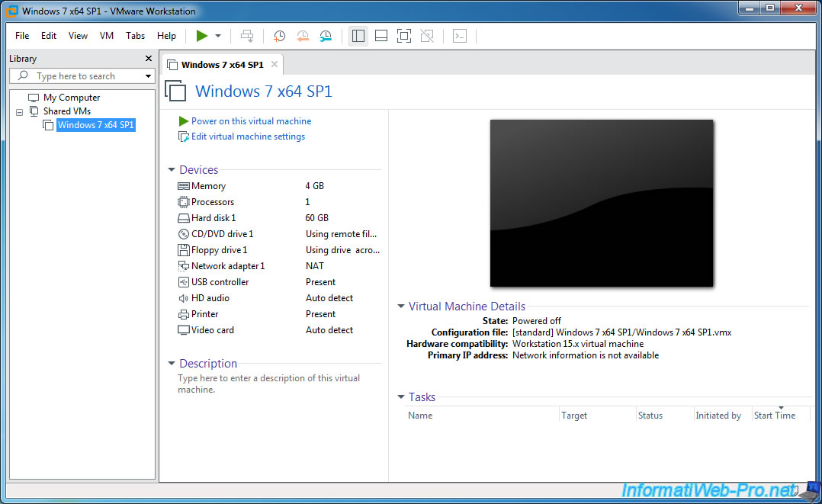Collapse the Shared VMs tree node

19,112
